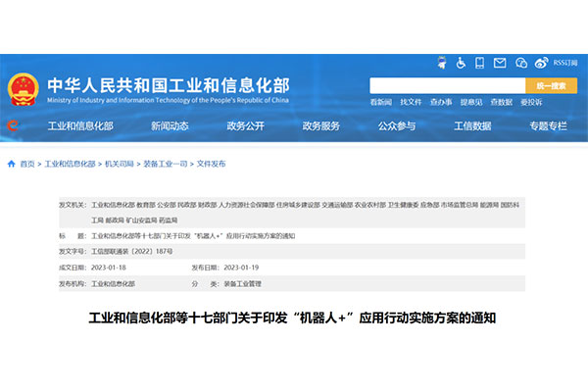Click the 统一搜索 search button
588x392 pixels.
point(551,85)
